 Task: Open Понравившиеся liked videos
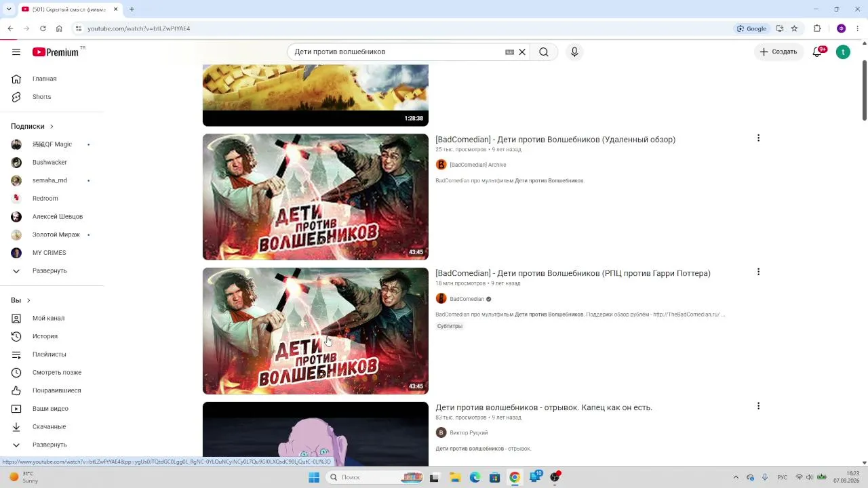coord(57,390)
